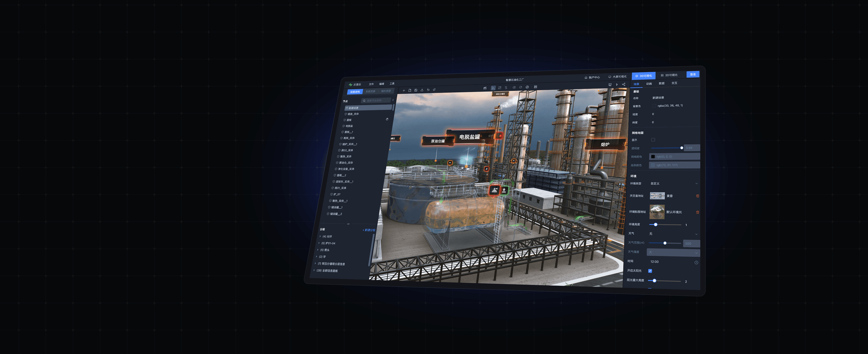Click the eye visibility icon in toolbar

pos(514,87)
